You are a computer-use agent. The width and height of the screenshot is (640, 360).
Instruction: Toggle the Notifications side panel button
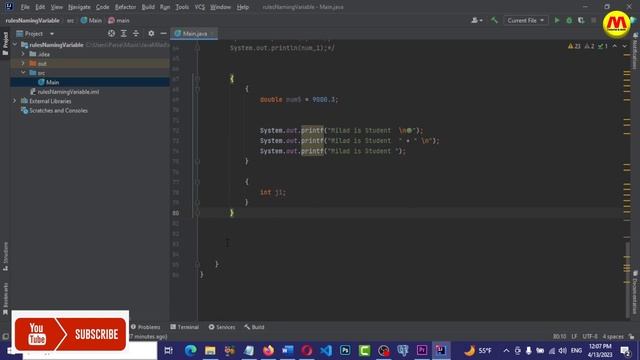635,51
